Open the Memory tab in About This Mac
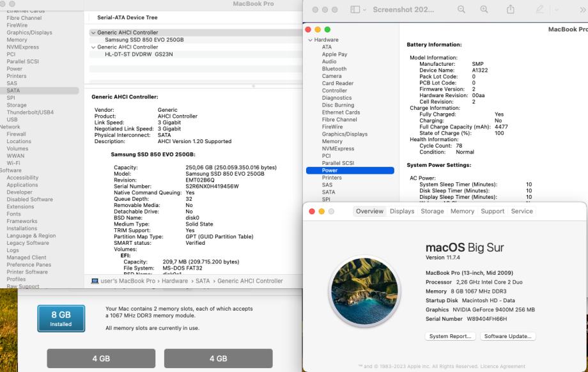 point(462,211)
